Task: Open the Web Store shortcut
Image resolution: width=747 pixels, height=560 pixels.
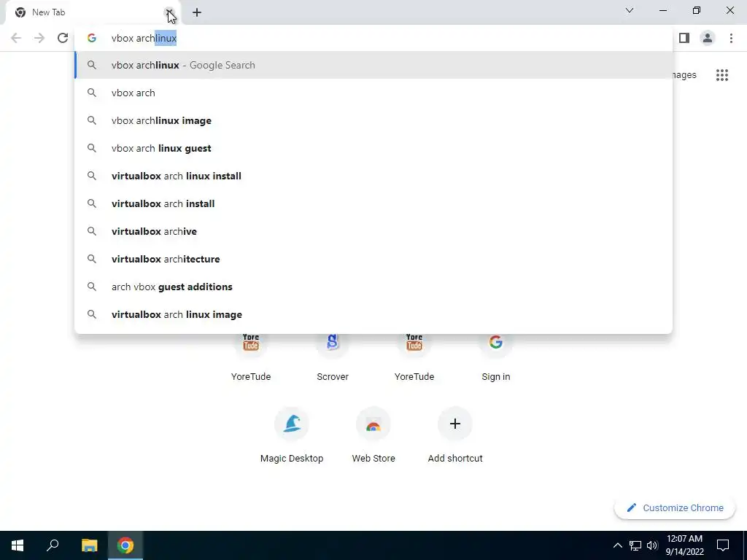Action: pyautogui.click(x=373, y=436)
